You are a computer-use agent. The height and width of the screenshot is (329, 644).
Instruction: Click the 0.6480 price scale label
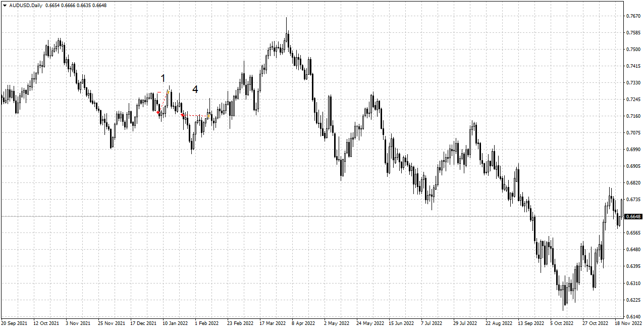tap(633, 250)
